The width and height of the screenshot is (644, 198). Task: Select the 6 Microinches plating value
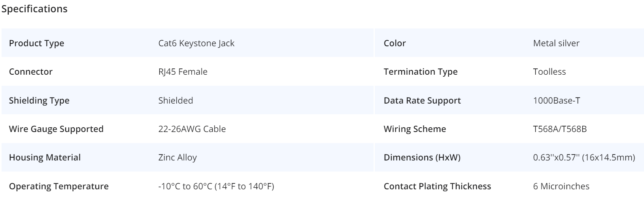pos(561,186)
